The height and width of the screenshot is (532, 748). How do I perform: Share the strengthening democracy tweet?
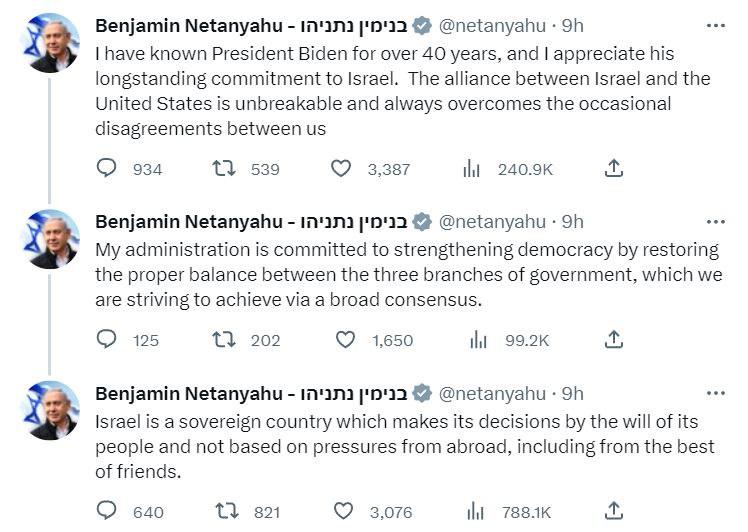coord(615,340)
